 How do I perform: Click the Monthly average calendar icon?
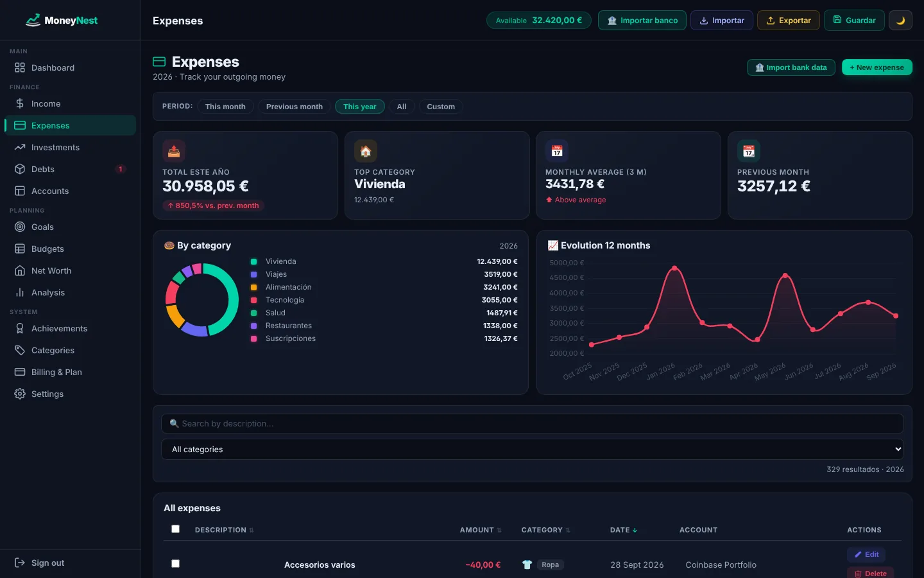(x=557, y=151)
